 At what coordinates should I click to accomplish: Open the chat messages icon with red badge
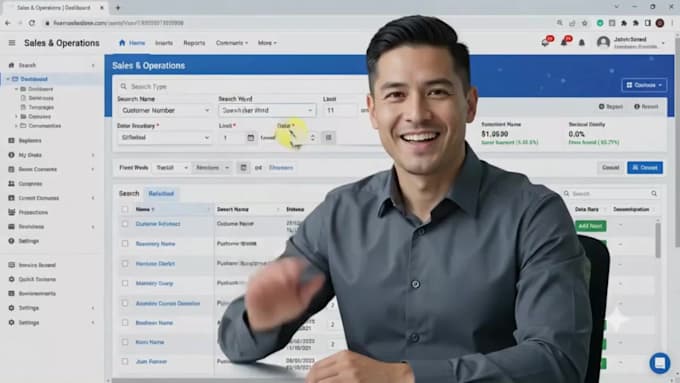[546, 42]
